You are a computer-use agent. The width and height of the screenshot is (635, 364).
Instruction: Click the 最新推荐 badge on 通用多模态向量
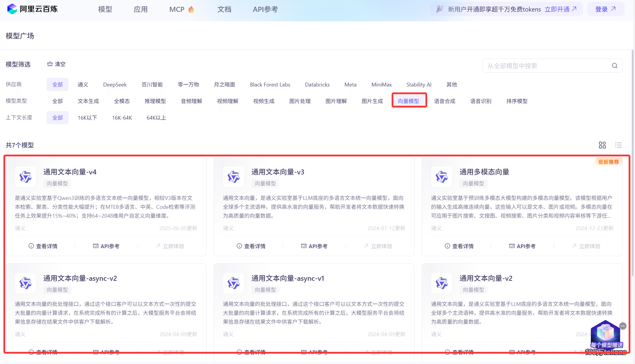point(608,162)
